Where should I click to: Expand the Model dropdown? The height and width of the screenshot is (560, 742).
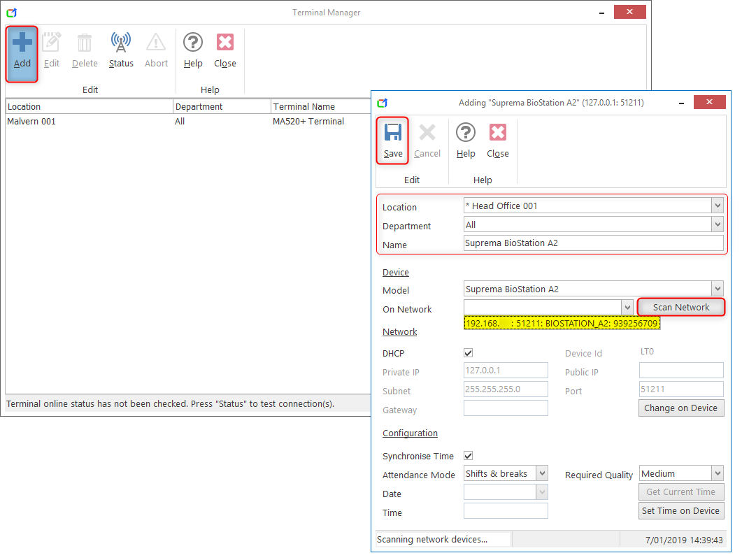(718, 289)
